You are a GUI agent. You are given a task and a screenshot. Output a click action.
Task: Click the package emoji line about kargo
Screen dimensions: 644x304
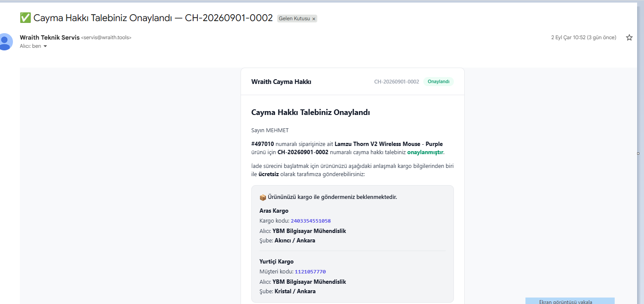(328, 197)
